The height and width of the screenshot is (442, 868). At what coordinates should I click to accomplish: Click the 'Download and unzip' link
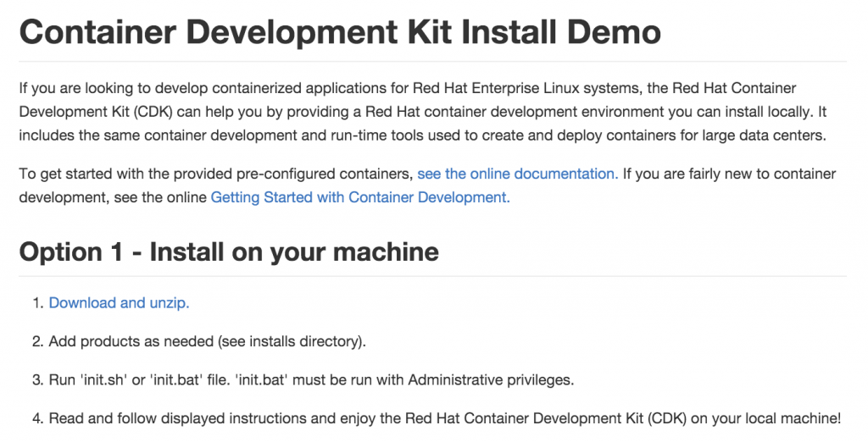(x=119, y=303)
